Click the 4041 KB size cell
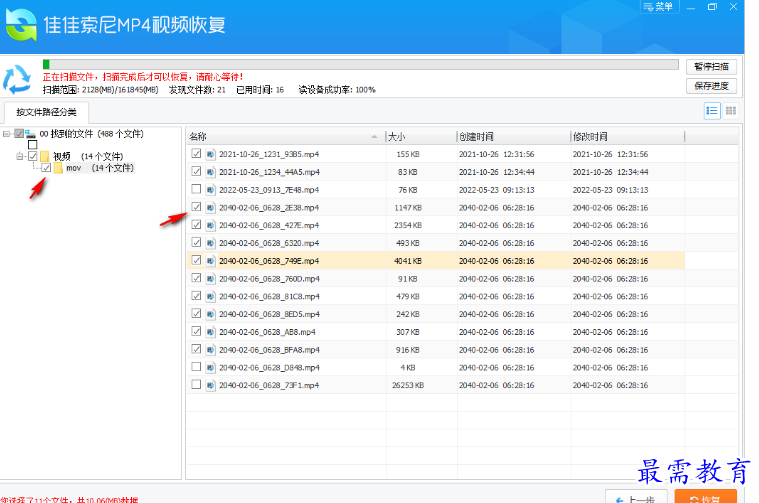The height and width of the screenshot is (503, 759). pyautogui.click(x=408, y=261)
